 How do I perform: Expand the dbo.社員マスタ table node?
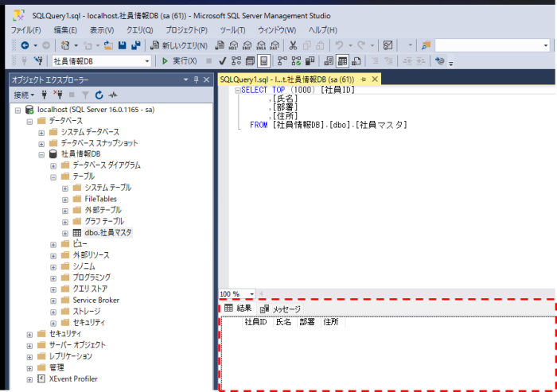coord(65,233)
